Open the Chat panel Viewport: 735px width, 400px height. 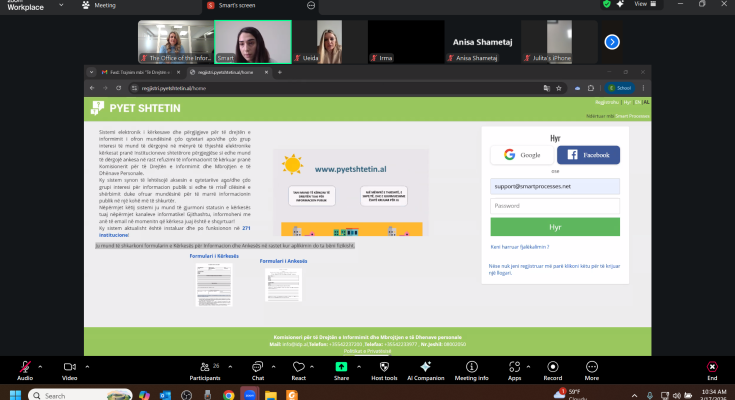pyautogui.click(x=257, y=367)
